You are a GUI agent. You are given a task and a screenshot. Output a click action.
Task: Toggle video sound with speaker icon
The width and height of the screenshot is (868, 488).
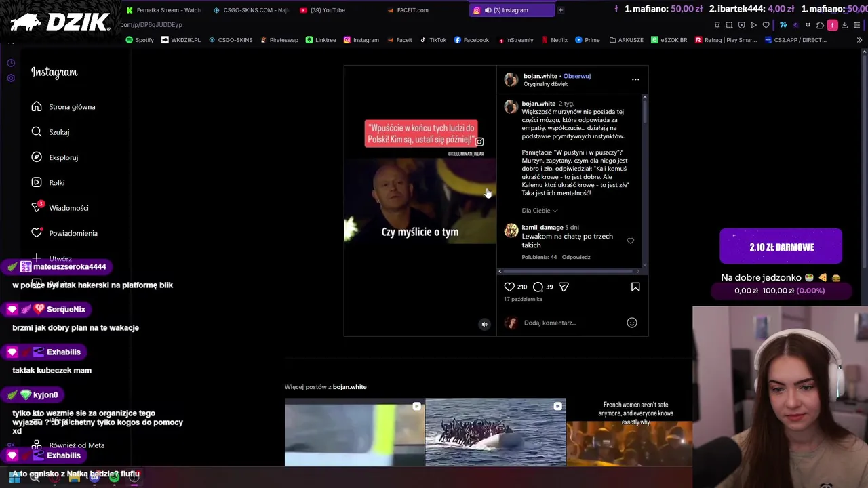[484, 324]
